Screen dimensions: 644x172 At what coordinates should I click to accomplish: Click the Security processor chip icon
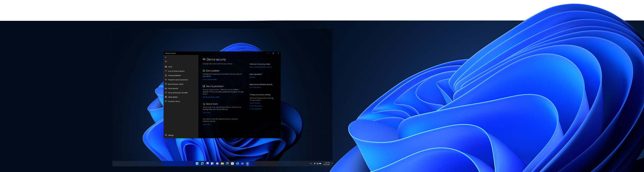204,86
